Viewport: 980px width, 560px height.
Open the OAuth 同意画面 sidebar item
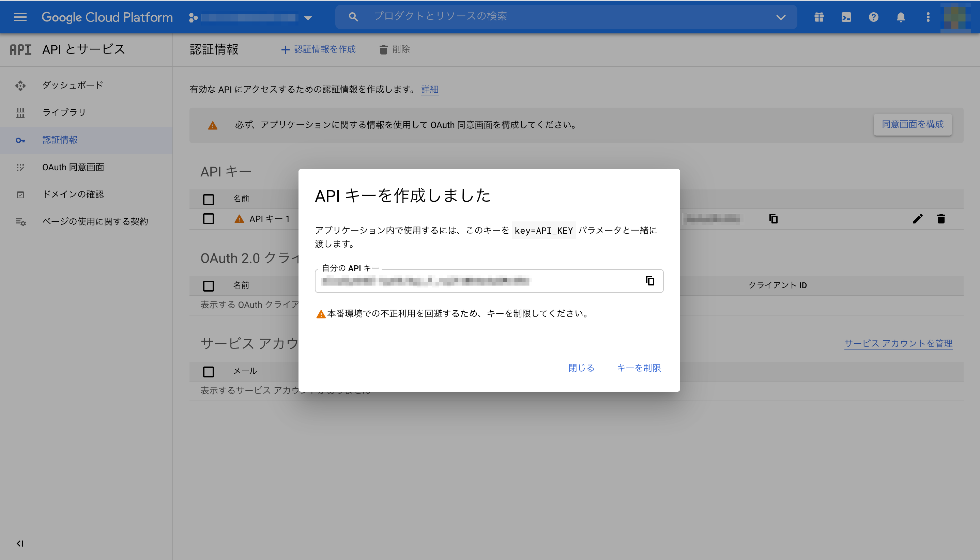coord(73,167)
